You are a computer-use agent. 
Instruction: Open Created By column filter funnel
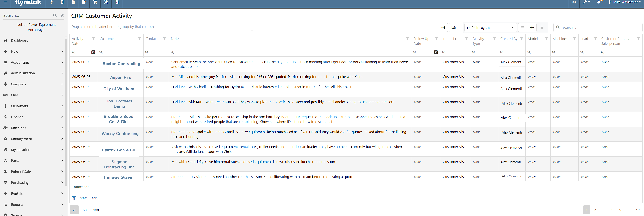(x=522, y=38)
